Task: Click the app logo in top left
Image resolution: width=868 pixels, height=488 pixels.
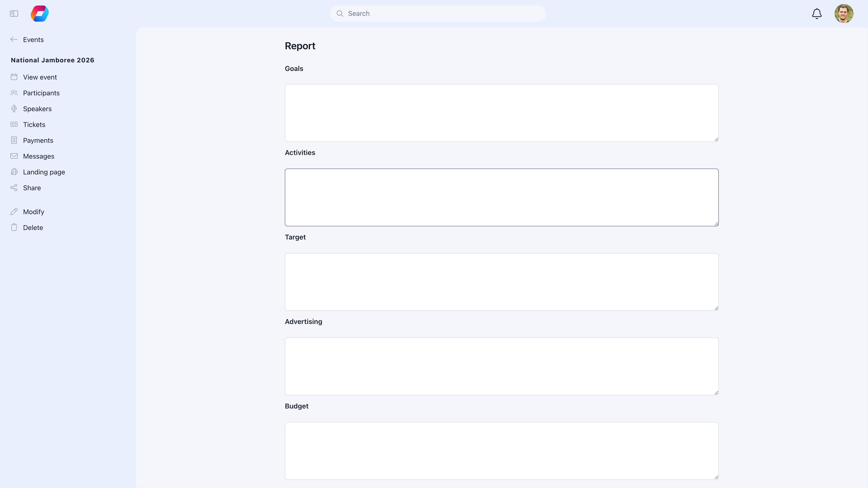Action: tap(39, 14)
